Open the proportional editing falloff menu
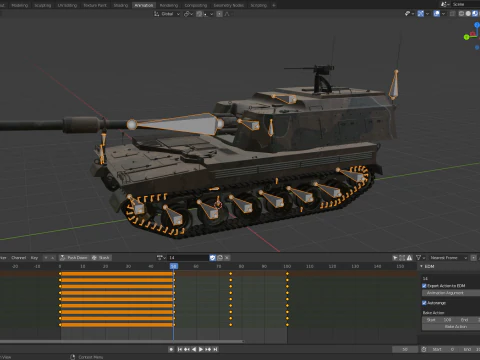 coord(228,14)
